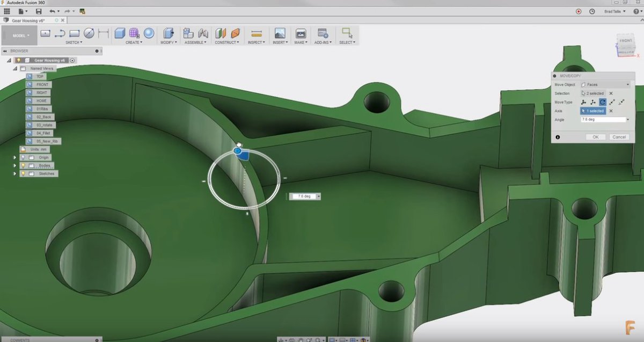Open the Move Object Faces dropdown
The image size is (644, 342).
pos(605,85)
